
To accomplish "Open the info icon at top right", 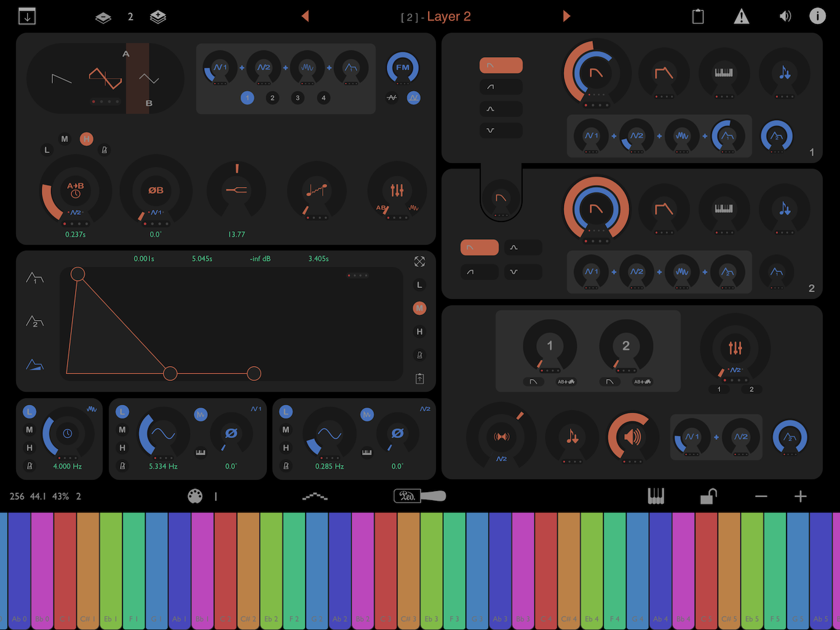I will [x=817, y=16].
